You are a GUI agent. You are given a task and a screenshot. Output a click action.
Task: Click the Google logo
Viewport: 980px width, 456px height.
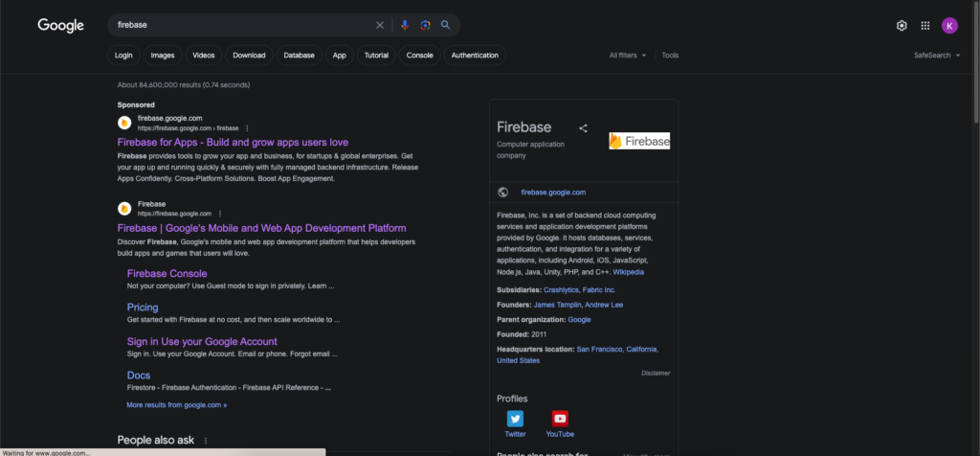point(60,26)
